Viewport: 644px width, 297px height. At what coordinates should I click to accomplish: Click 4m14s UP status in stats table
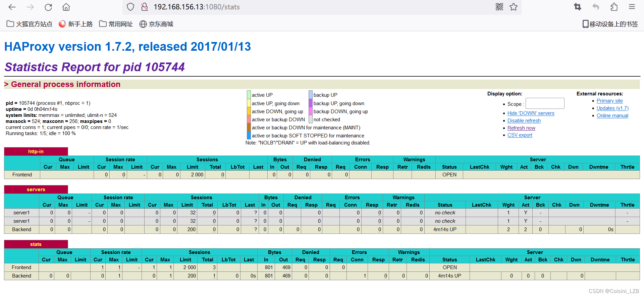[x=449, y=276]
